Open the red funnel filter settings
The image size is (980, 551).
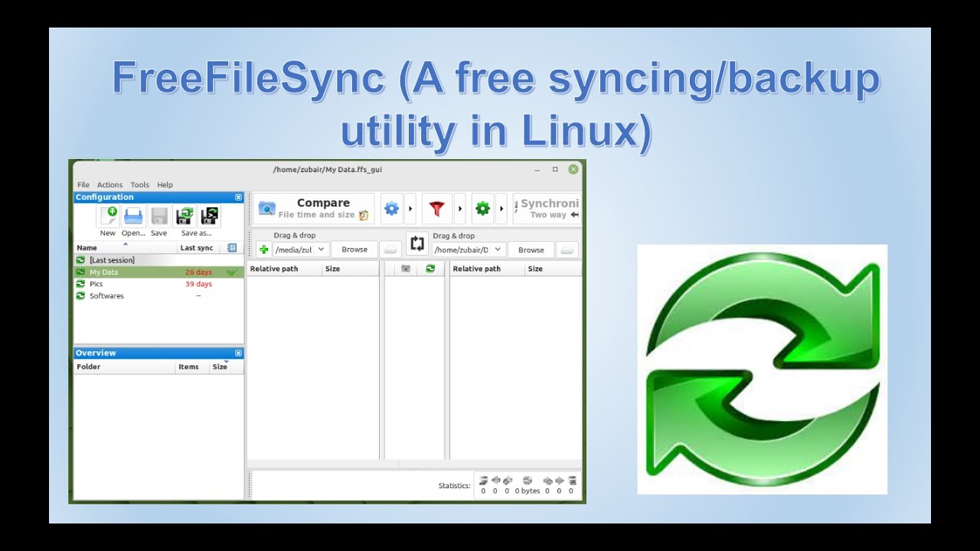pyautogui.click(x=436, y=208)
